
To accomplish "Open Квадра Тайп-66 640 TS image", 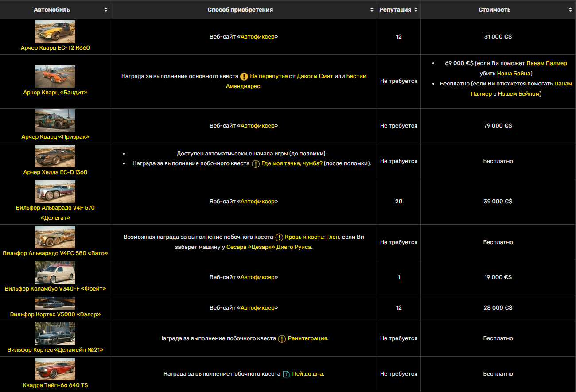I will [x=55, y=369].
